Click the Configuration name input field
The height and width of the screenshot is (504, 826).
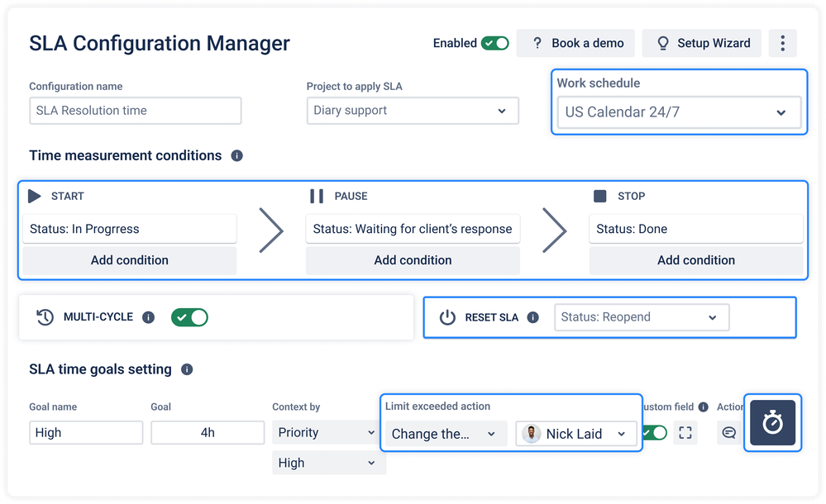pyautogui.click(x=136, y=111)
